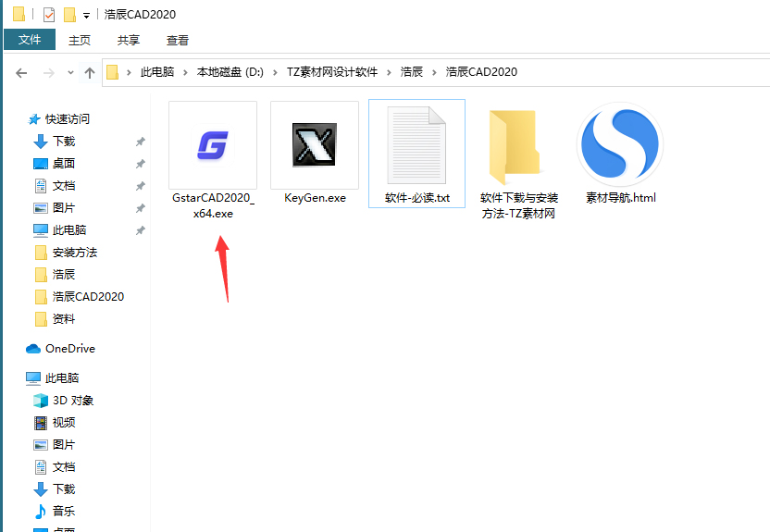
Task: Click the folder icon at title bar left
Action: coord(19,14)
